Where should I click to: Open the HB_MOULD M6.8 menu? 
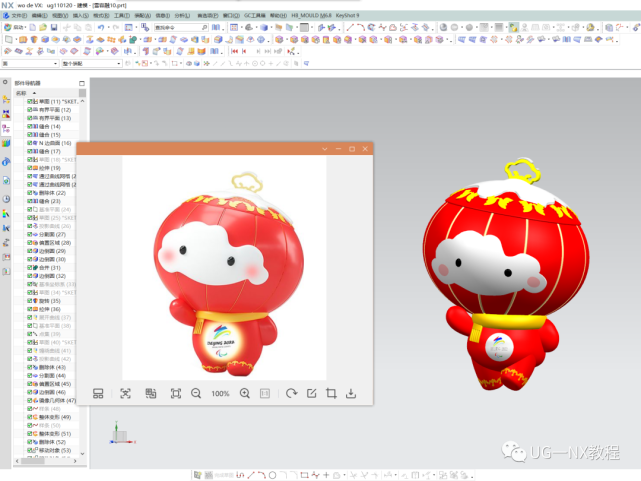tap(311, 16)
